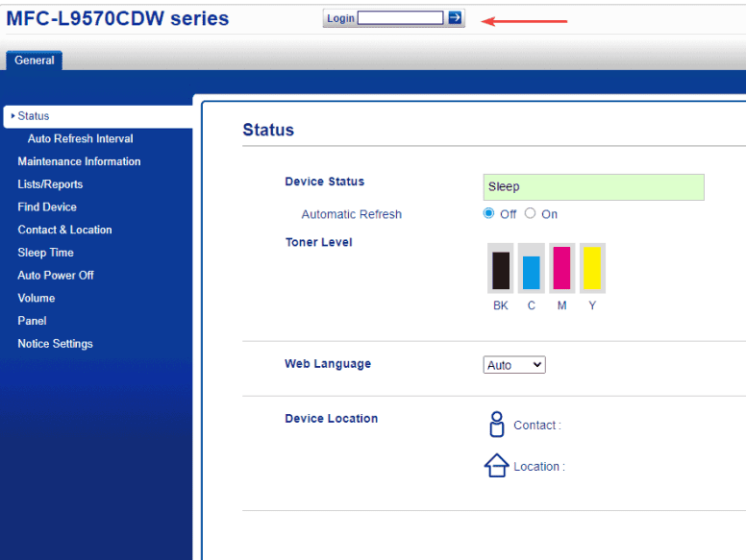
Task: Switch to the General tab
Action: coord(35,61)
